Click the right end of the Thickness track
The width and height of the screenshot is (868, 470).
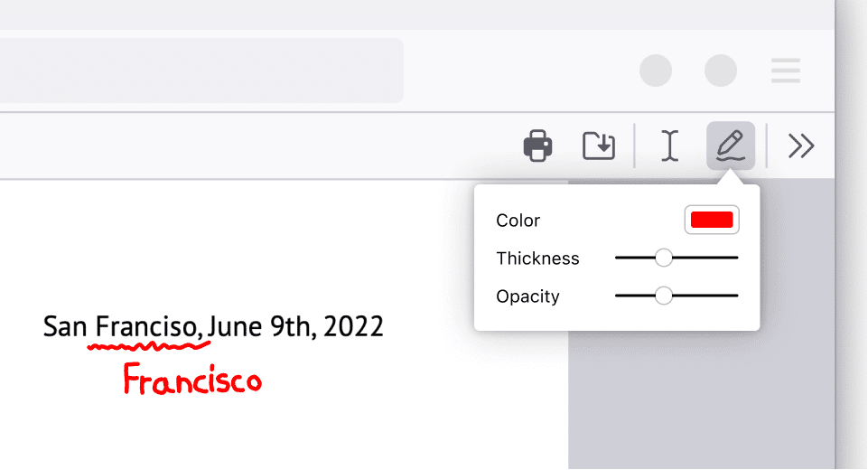pyautogui.click(x=734, y=258)
